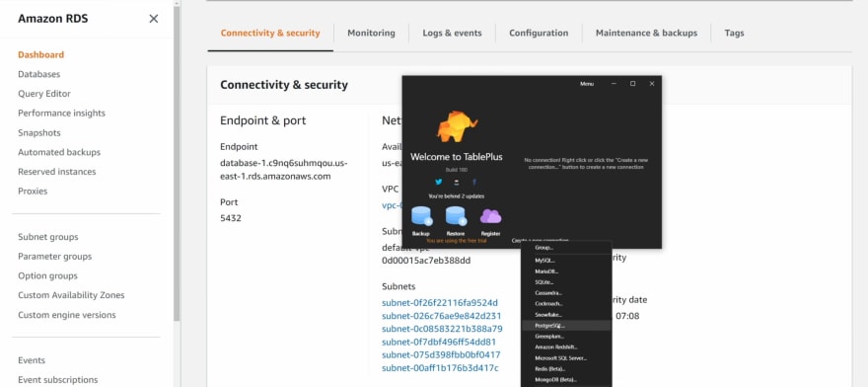The height and width of the screenshot is (387, 868).
Task: Click the sidebar vertical scrollbar
Action: [x=177, y=164]
